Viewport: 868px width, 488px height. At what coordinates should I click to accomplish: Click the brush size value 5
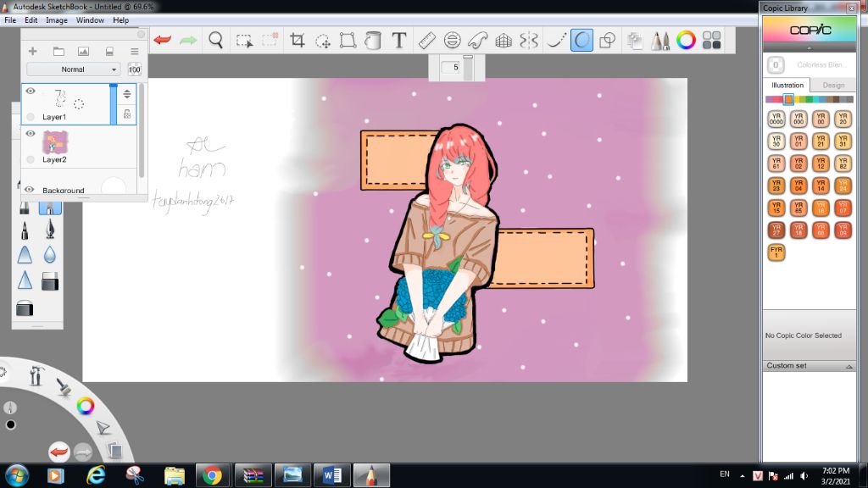pos(455,68)
